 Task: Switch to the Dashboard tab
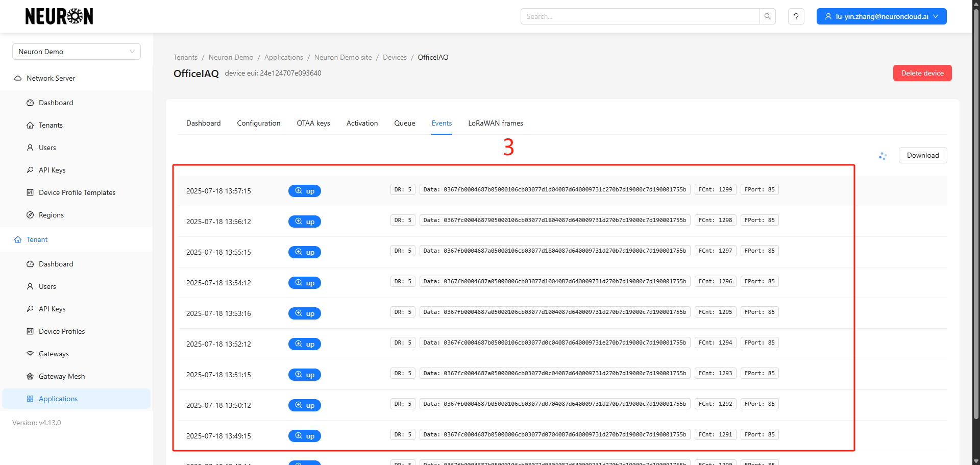pos(204,123)
